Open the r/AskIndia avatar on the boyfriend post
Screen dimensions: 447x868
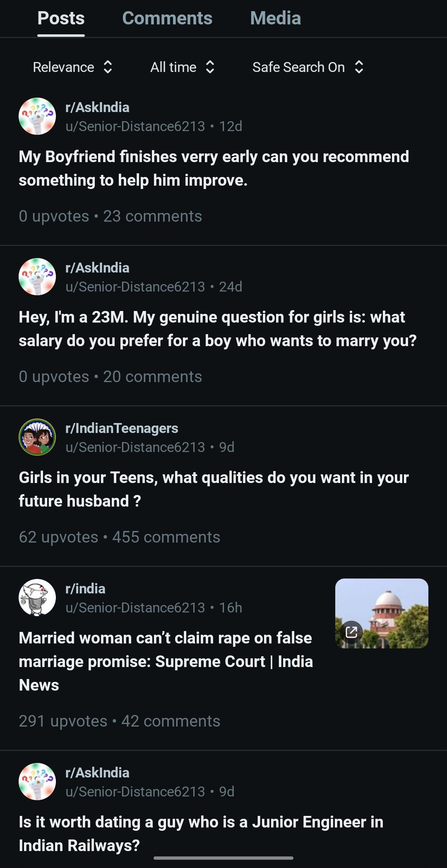pyautogui.click(x=37, y=116)
